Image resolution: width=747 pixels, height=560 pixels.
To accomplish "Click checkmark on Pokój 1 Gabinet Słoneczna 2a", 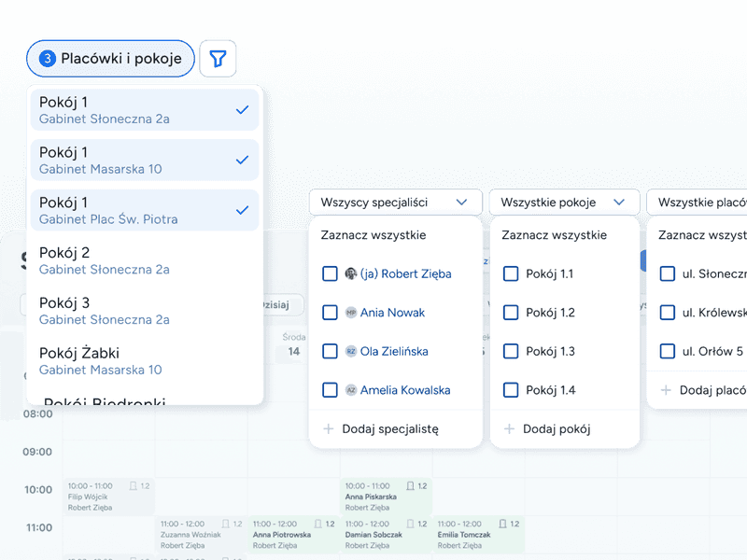I will click(x=242, y=110).
